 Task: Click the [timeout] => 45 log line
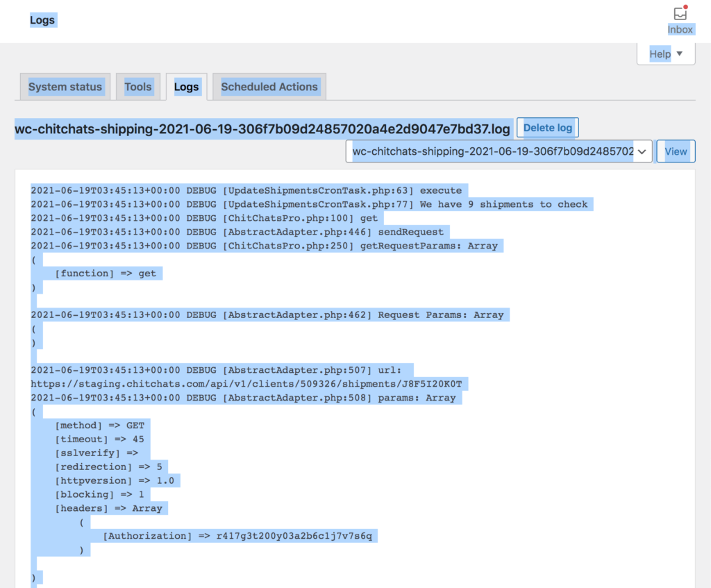(99, 439)
